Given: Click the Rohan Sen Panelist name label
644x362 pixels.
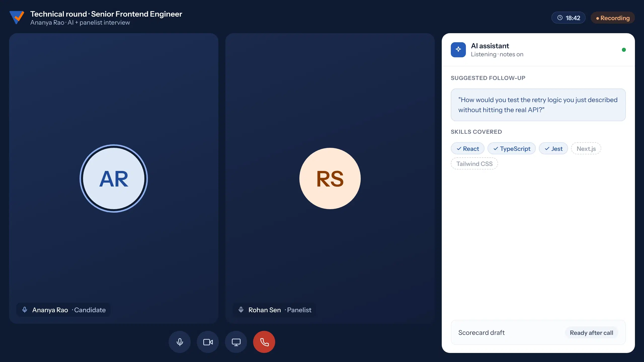Looking at the screenshot, I should [275, 310].
